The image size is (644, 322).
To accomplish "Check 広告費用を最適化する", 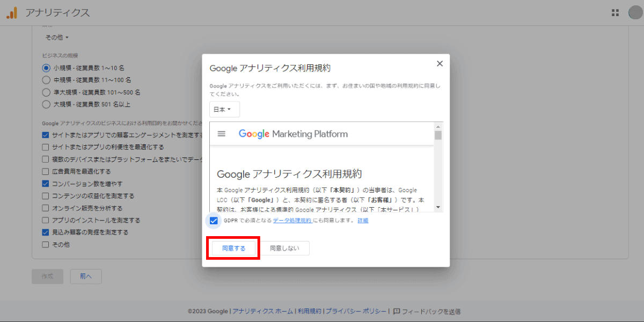I will (x=46, y=172).
